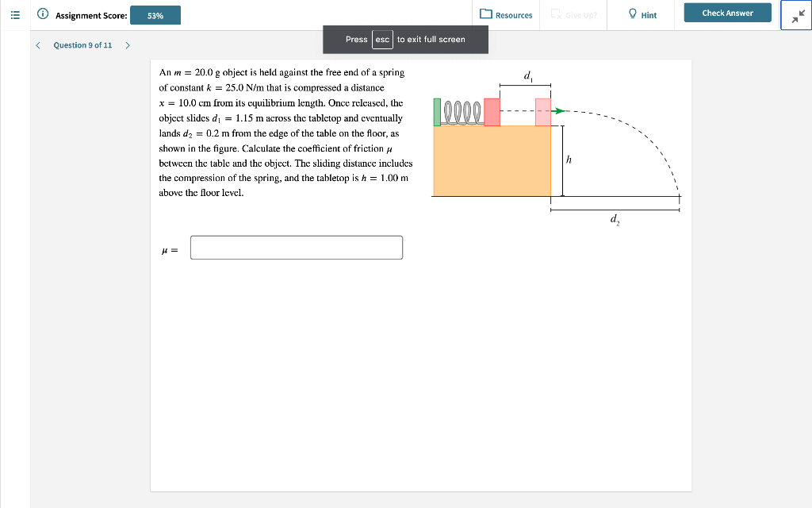Click inside the μ answer input box
812x508 pixels.
tap(296, 247)
